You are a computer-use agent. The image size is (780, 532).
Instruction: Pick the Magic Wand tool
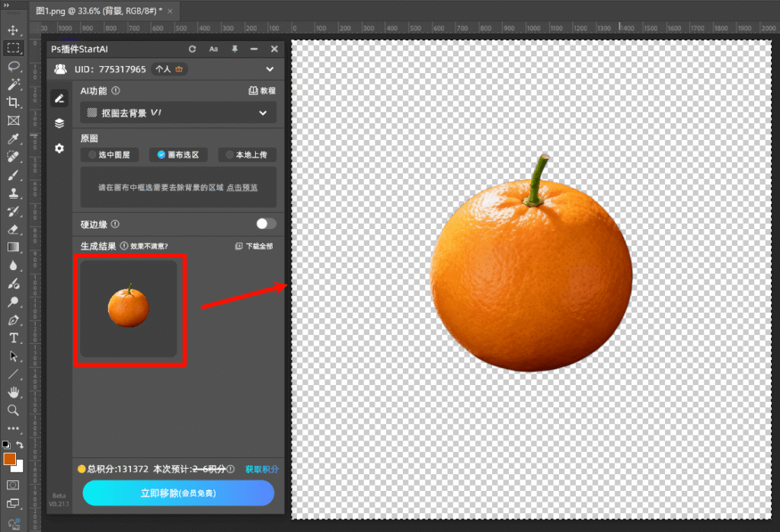13,84
